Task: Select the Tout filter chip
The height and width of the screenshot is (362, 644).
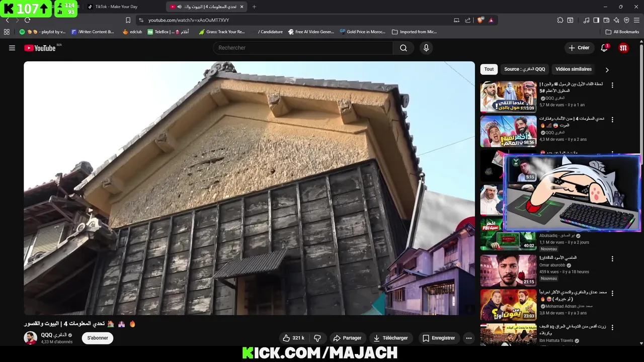Action: (489, 69)
